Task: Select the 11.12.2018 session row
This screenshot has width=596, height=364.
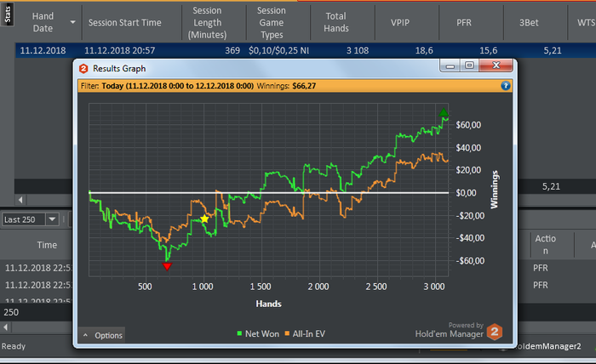Action: coord(306,50)
